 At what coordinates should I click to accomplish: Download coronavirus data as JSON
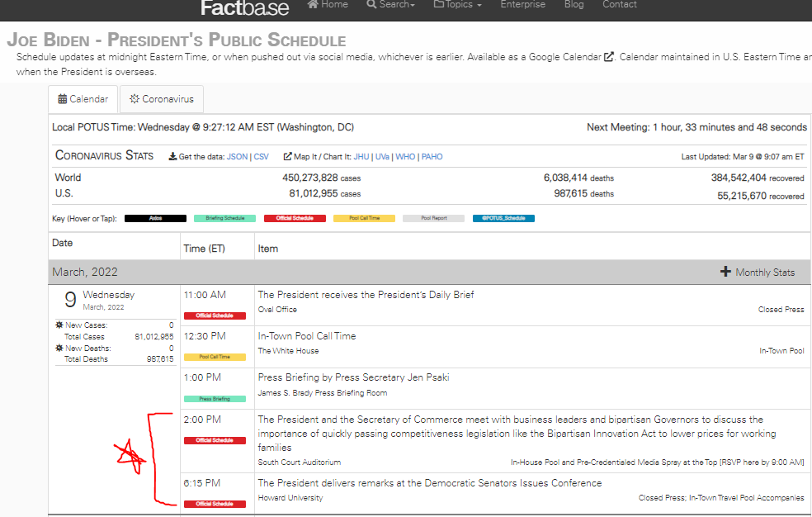(x=237, y=157)
